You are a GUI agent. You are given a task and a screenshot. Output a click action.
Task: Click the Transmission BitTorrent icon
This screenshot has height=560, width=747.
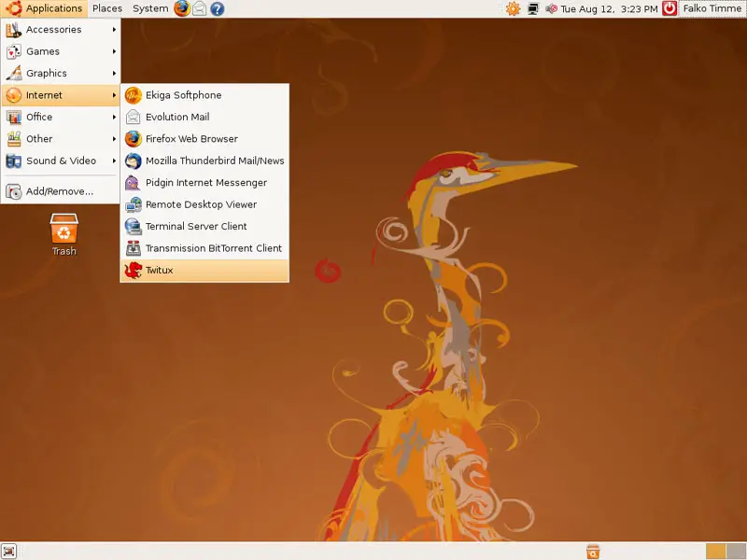[x=134, y=248]
